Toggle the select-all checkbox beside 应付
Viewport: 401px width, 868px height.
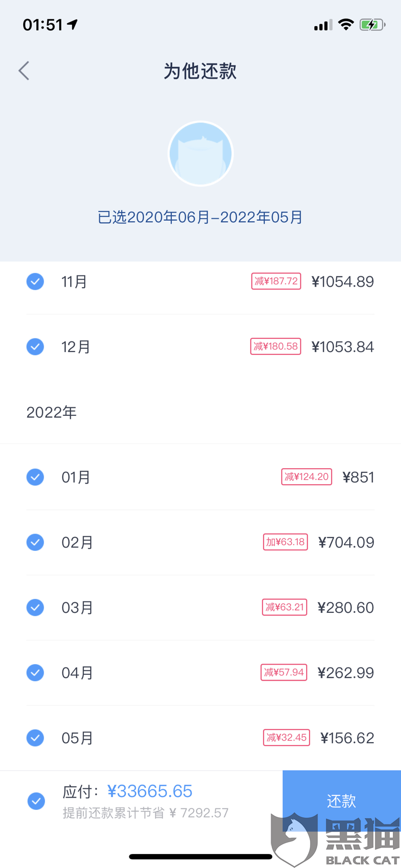pyautogui.click(x=36, y=801)
